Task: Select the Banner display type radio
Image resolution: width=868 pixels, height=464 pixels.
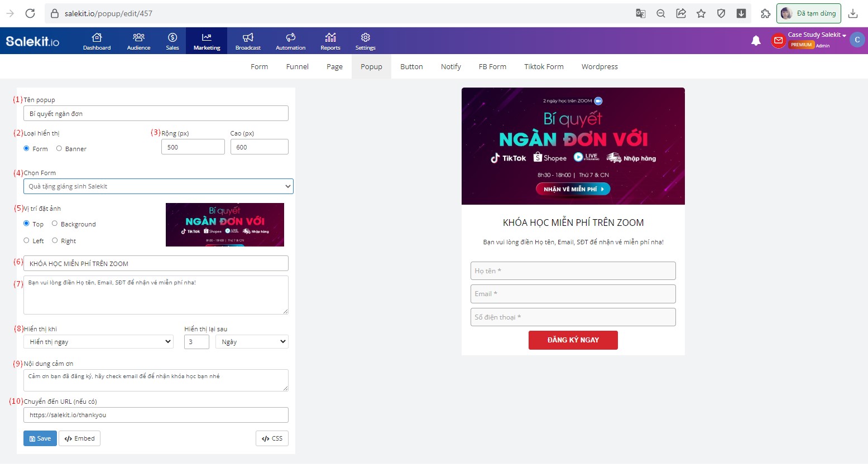Action: [x=59, y=148]
